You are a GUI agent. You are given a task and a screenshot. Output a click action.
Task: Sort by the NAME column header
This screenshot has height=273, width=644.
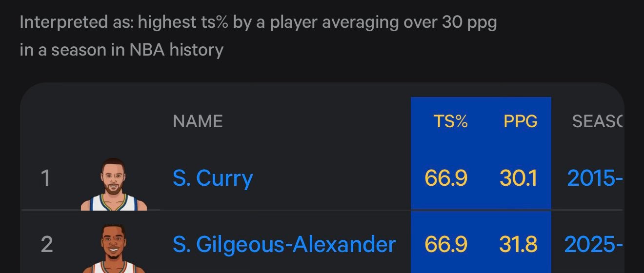pos(198,121)
